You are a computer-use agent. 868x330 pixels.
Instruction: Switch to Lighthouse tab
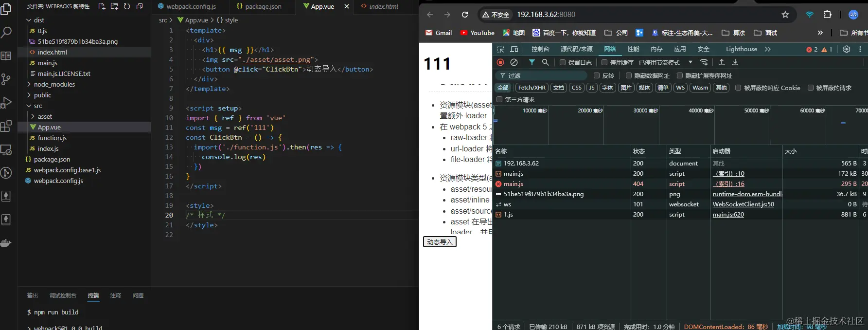click(742, 49)
